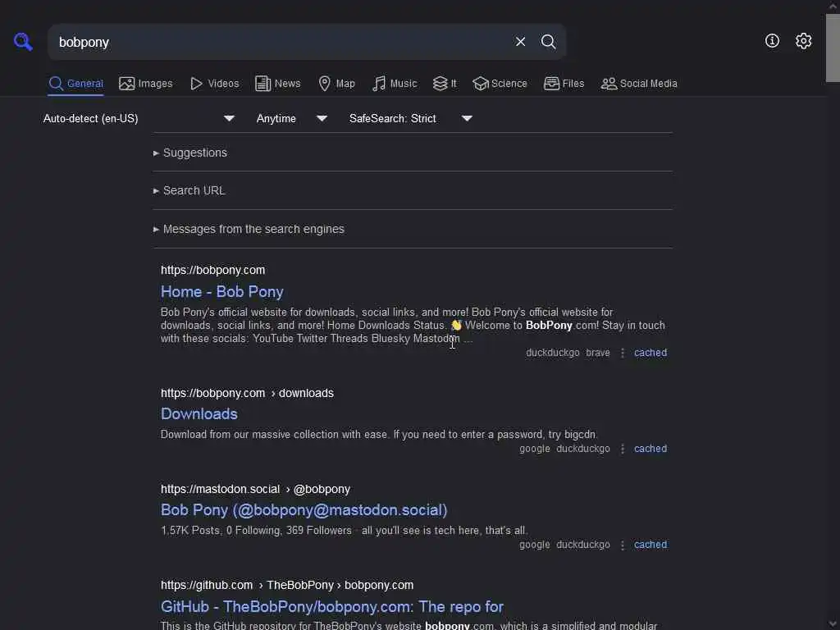Switch to the Images tab

146,84
